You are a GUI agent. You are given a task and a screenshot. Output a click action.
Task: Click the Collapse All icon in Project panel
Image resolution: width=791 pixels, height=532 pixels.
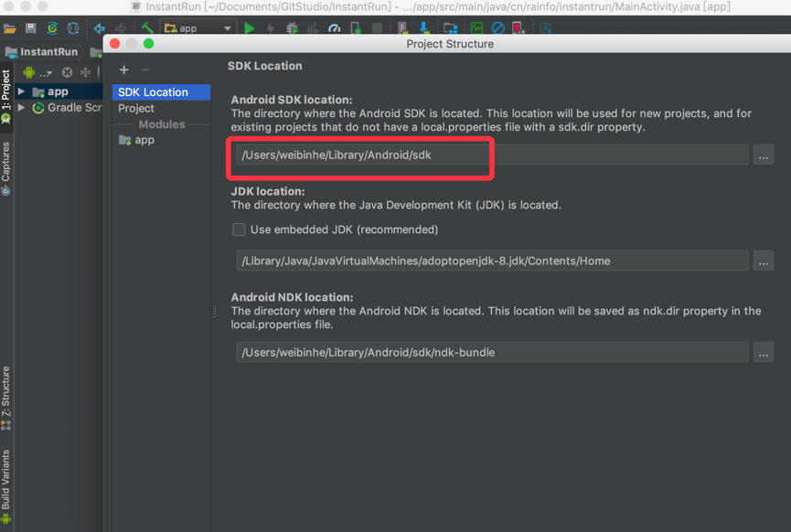point(85,72)
